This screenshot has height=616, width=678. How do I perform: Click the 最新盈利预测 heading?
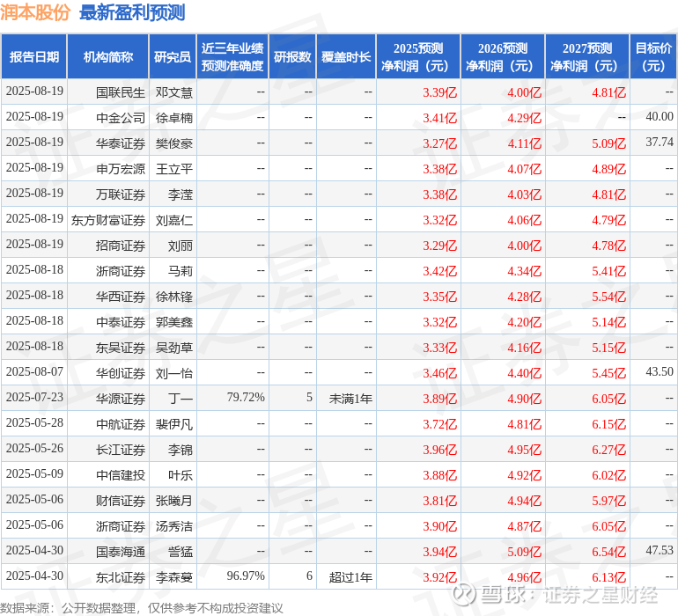click(132, 12)
